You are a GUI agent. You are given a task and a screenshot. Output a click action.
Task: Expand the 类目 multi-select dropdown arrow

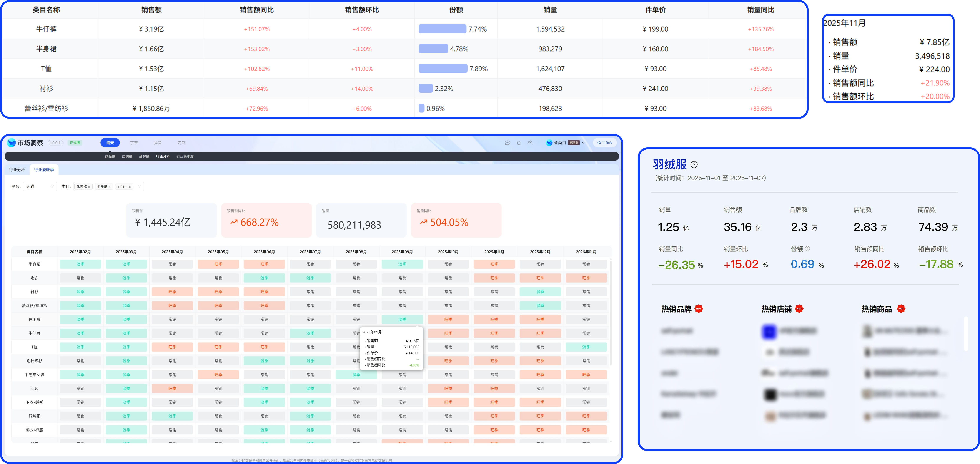tap(140, 186)
